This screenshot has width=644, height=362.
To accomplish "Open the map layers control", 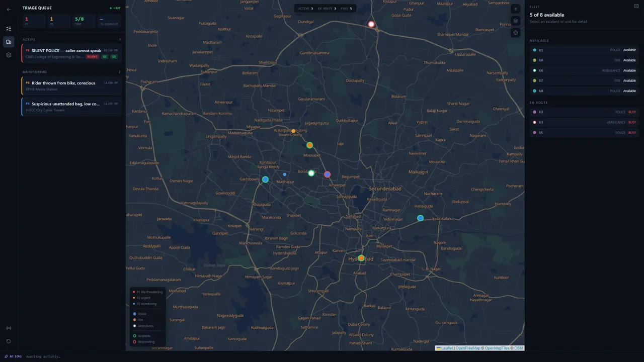I will (x=515, y=21).
